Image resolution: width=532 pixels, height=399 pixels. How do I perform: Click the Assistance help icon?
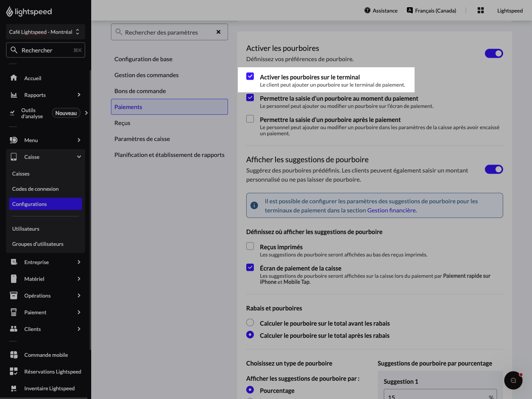tap(367, 10)
